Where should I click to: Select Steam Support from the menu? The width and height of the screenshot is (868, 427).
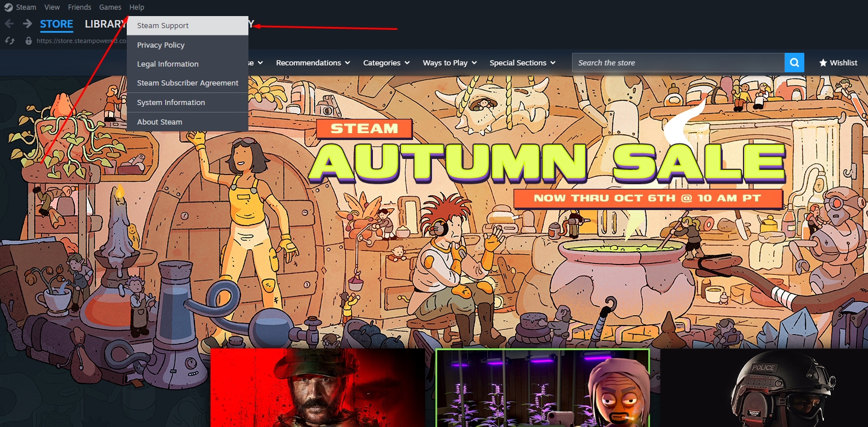pos(163,25)
